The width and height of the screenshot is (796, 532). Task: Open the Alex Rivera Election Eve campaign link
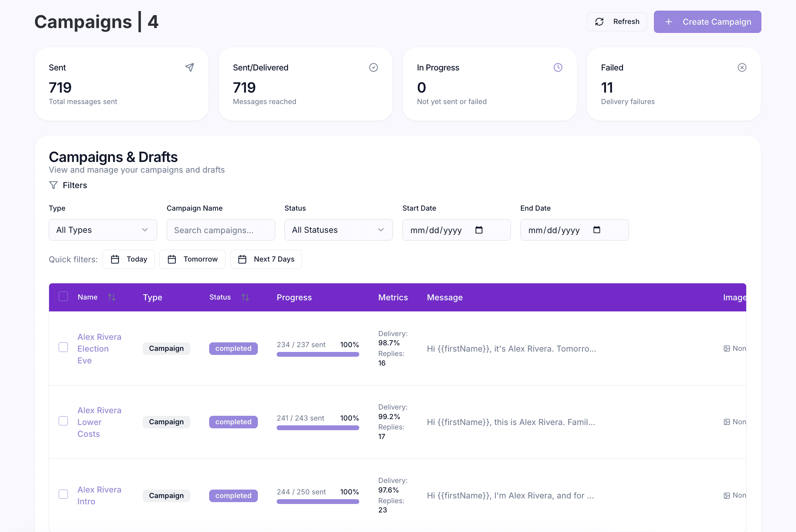(99, 349)
